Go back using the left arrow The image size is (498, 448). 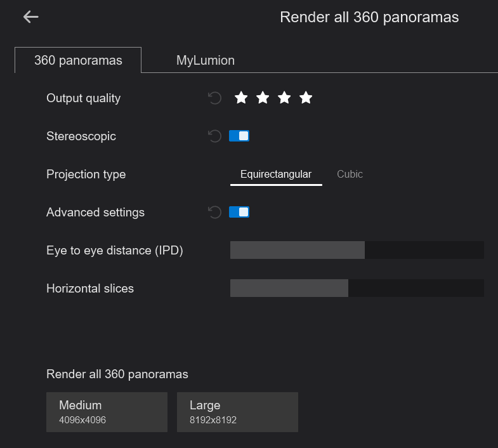[30, 17]
